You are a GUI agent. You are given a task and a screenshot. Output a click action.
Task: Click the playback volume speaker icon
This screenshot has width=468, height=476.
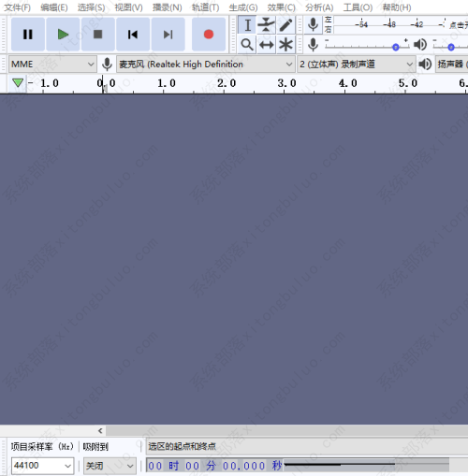(x=420, y=45)
